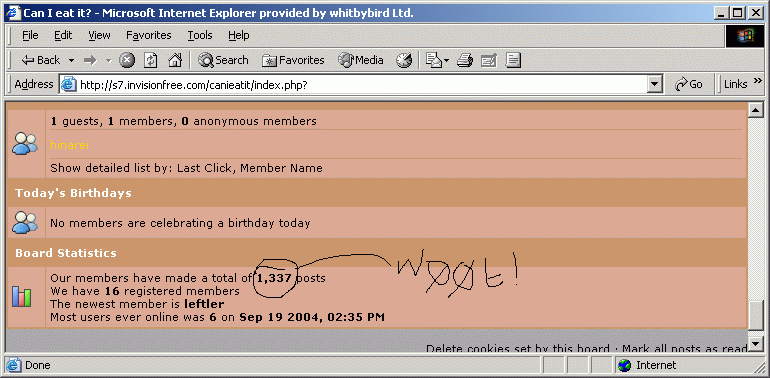Click the Discuss toolbar icon
The image size is (770, 378).
(513, 60)
